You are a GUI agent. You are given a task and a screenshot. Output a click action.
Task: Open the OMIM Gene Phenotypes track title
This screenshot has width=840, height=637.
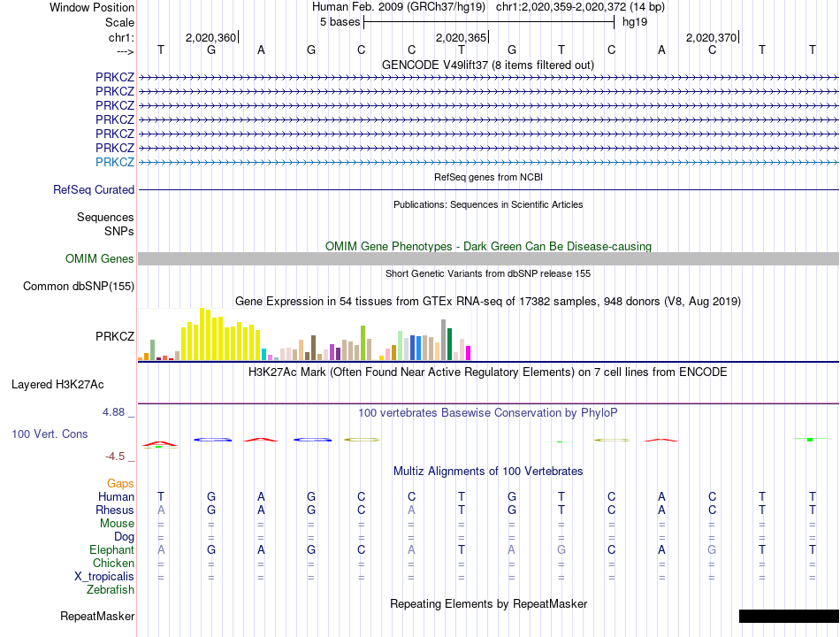pos(489,246)
